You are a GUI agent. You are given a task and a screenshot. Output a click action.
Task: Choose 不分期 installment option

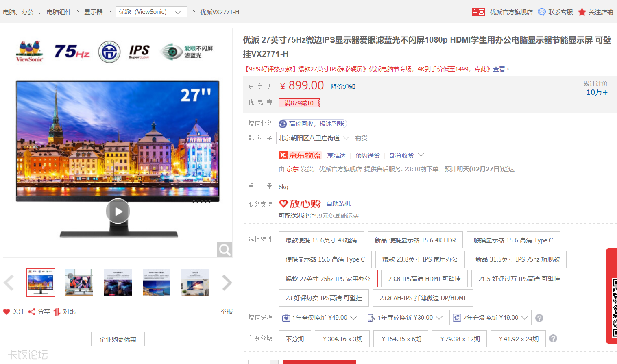pyautogui.click(x=295, y=339)
